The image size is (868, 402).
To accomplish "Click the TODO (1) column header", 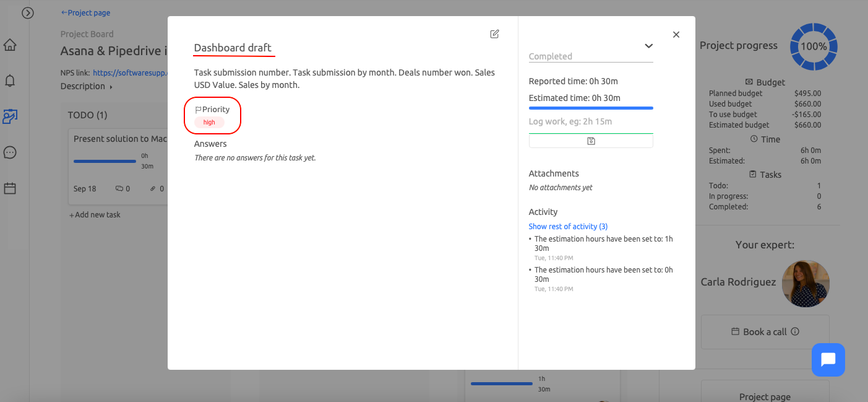I will 89,115.
